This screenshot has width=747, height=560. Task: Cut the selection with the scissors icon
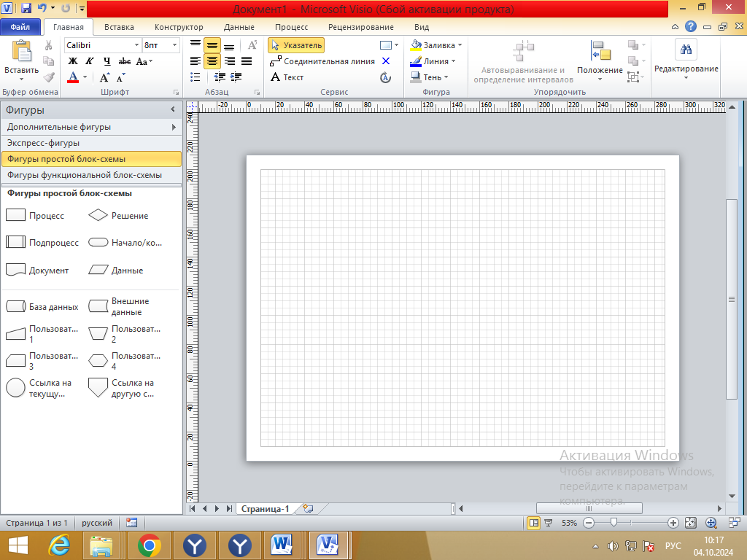click(x=48, y=45)
